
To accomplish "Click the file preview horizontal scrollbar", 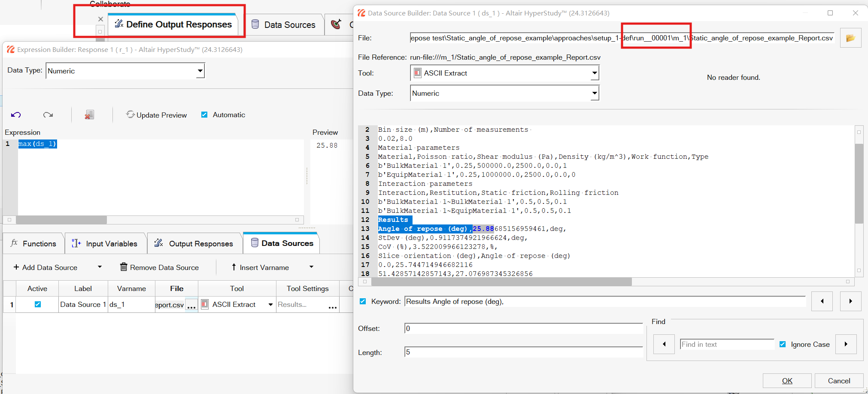I will pyautogui.click(x=501, y=282).
